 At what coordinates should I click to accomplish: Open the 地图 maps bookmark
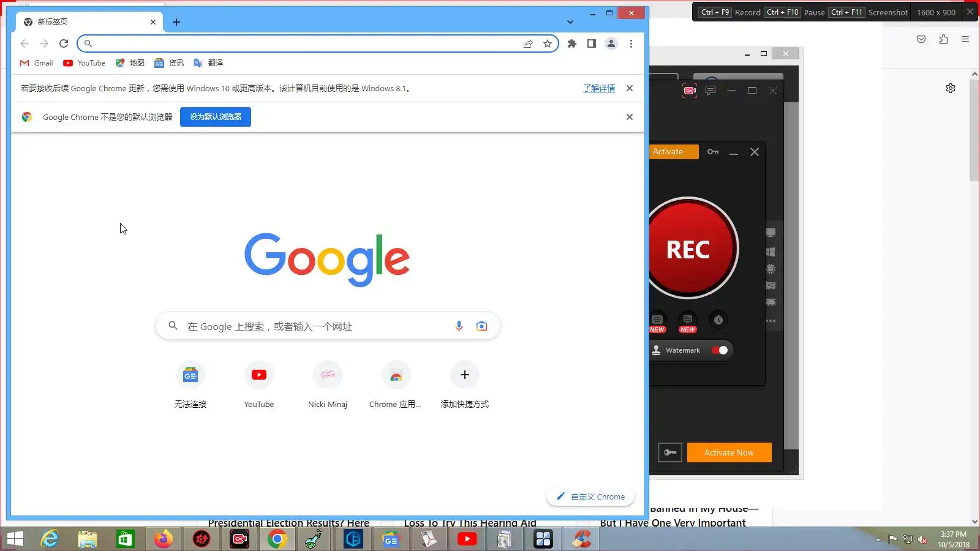pos(130,63)
